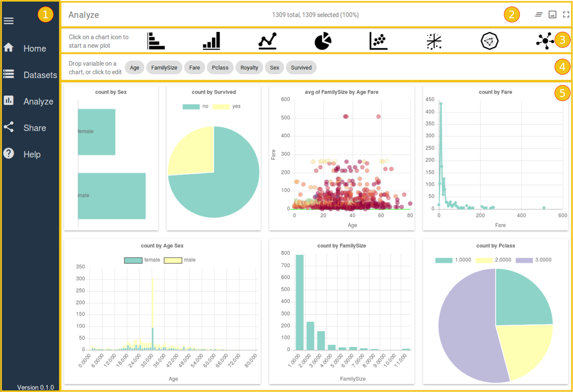Click the Analyze chart icon in sidebar
Screen dimensions: 573x392
(x=9, y=100)
